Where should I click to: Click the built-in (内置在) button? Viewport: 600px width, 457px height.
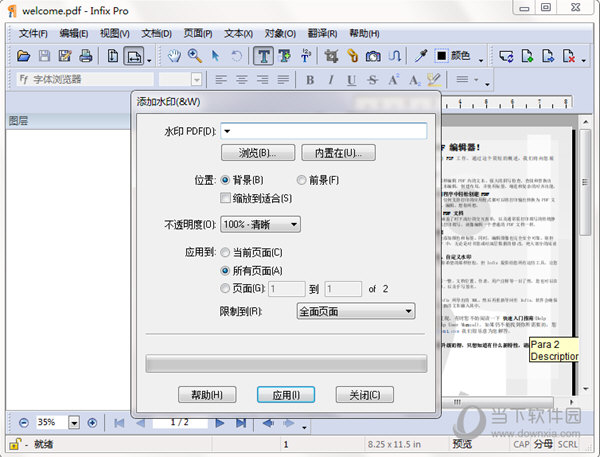(x=338, y=153)
